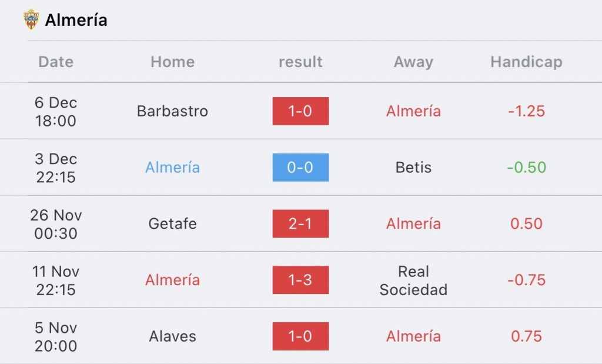
Task: Open the 1-3 Real Sociedad result badge
Action: (x=300, y=280)
